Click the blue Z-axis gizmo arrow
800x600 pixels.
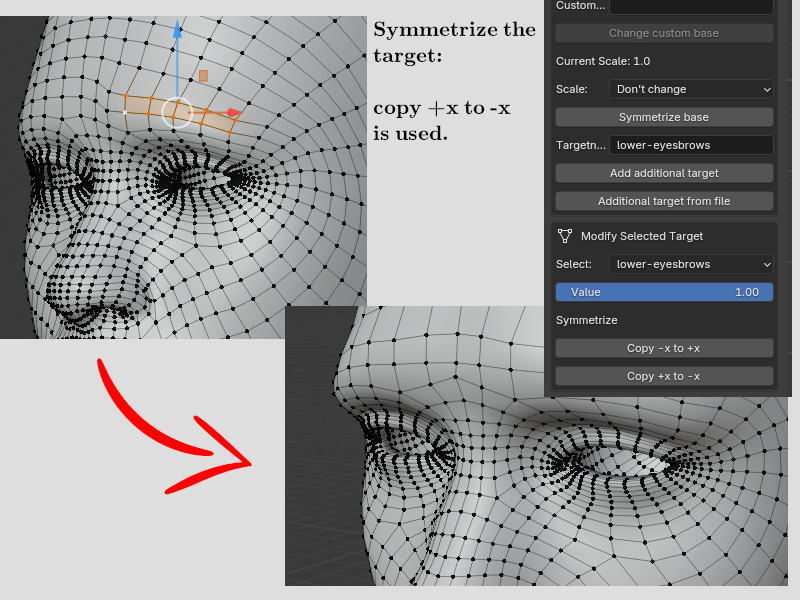pos(177,30)
